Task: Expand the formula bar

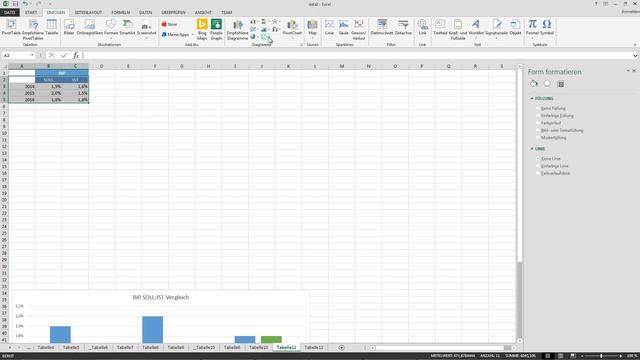Action: [x=635, y=56]
